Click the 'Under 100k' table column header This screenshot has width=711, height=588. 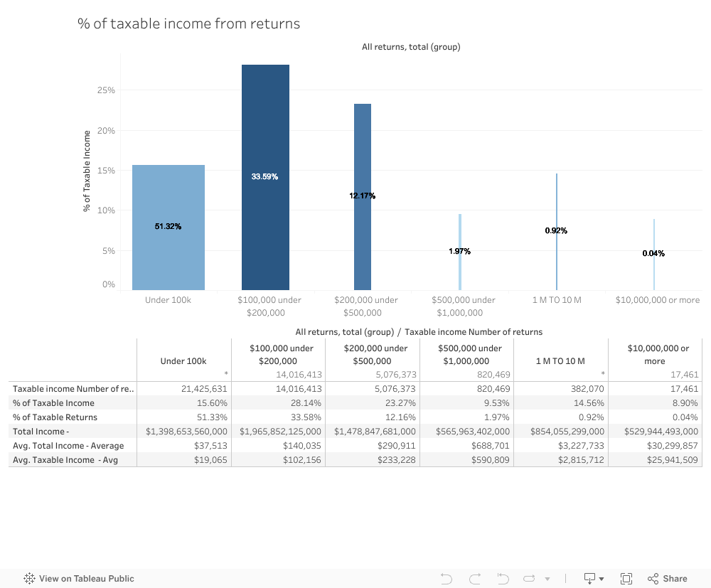click(183, 361)
